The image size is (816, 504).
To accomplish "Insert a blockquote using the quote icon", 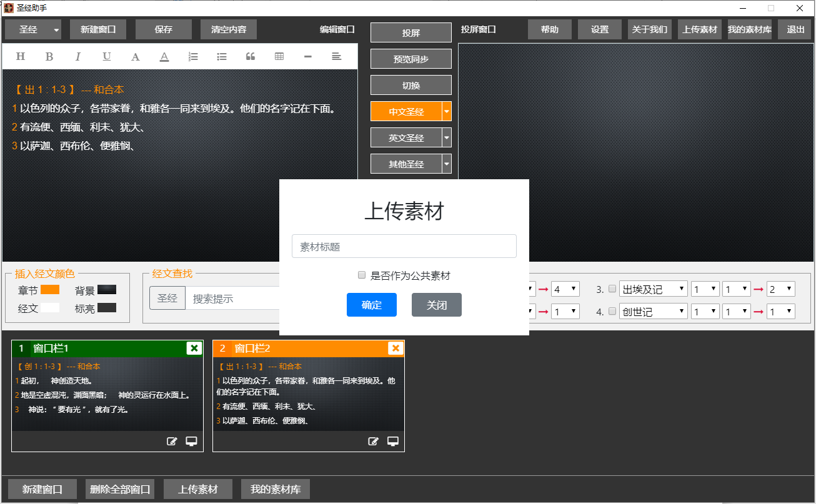I will coord(251,57).
